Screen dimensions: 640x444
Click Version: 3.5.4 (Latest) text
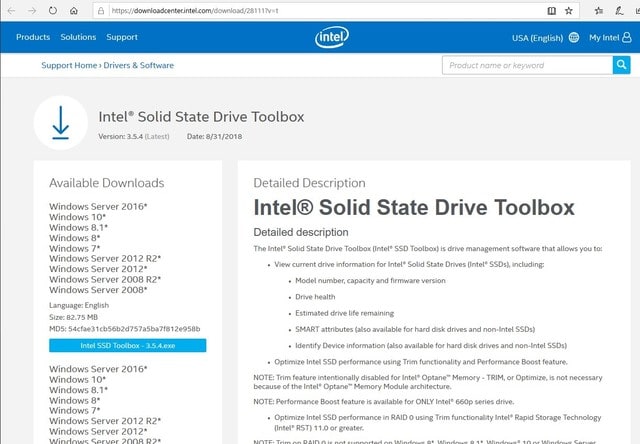tap(134, 136)
